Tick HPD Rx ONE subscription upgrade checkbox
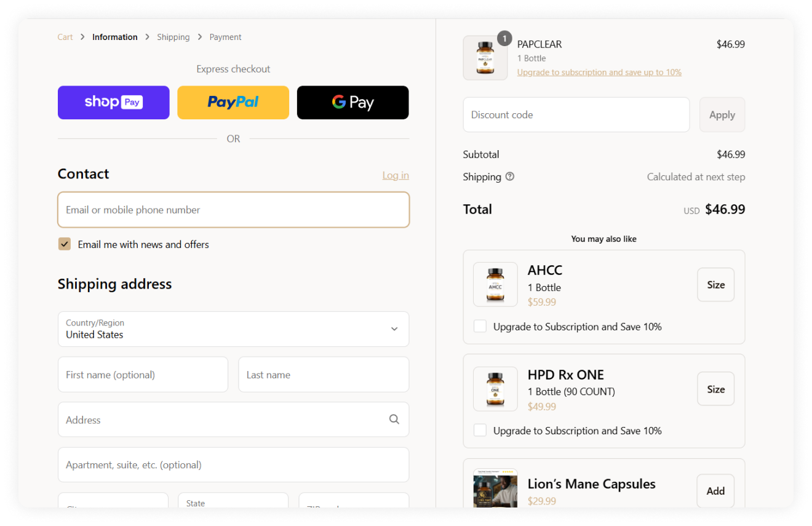Image resolution: width=812 pixels, height=526 pixels. [480, 431]
